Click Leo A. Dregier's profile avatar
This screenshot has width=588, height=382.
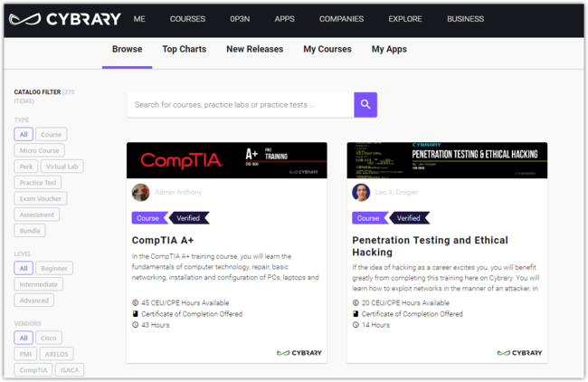point(361,192)
